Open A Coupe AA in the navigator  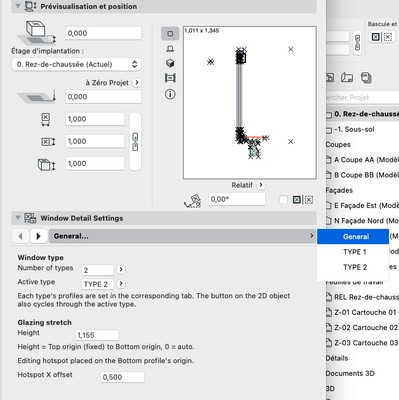362,160
